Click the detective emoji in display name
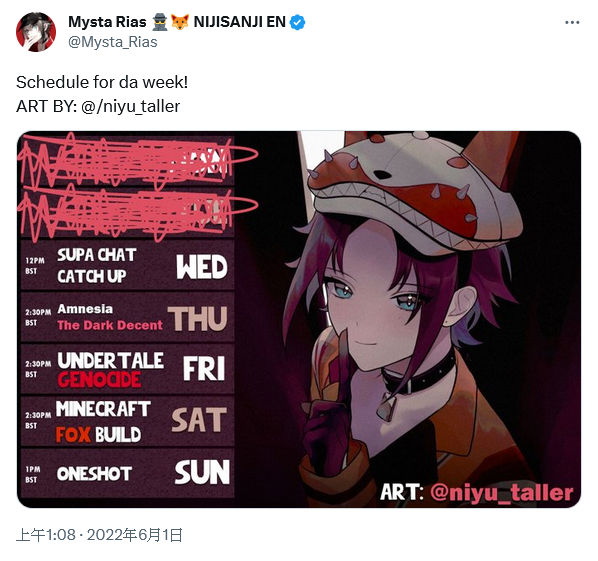 159,22
